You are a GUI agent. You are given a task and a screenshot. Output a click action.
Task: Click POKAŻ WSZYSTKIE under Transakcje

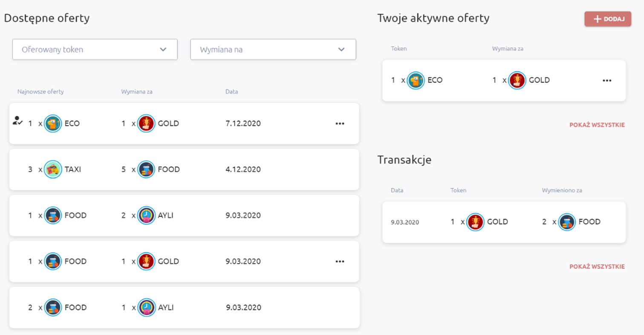597,267
